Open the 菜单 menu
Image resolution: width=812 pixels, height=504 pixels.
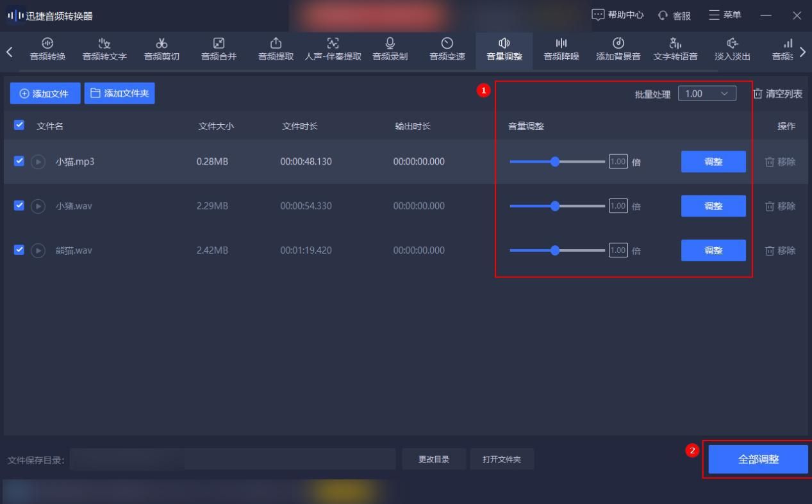(x=728, y=14)
